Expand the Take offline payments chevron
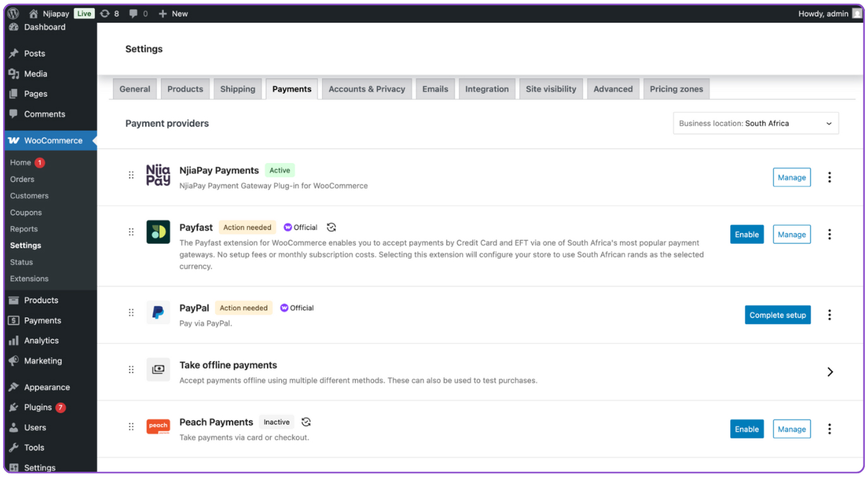The image size is (868, 477). click(830, 372)
